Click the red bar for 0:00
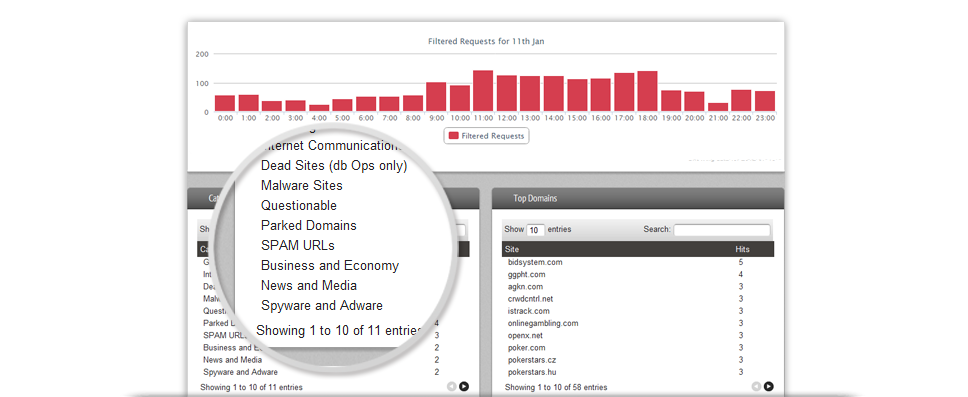 pyautogui.click(x=225, y=104)
